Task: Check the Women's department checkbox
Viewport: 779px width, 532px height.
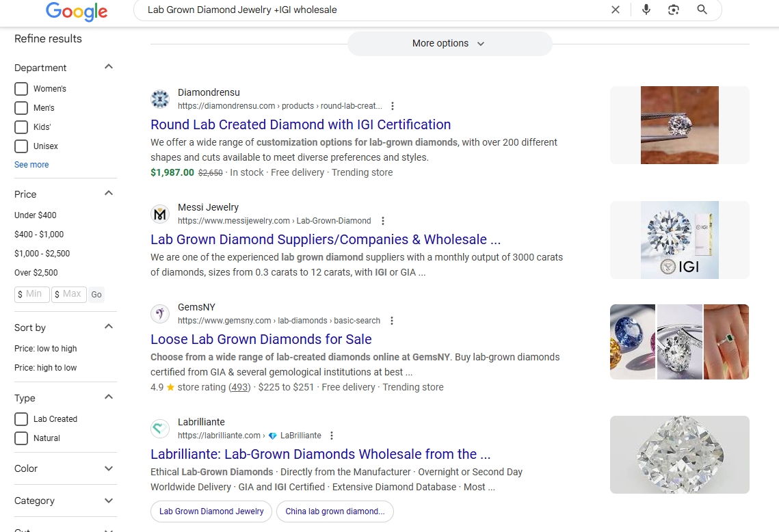Action: coord(21,88)
